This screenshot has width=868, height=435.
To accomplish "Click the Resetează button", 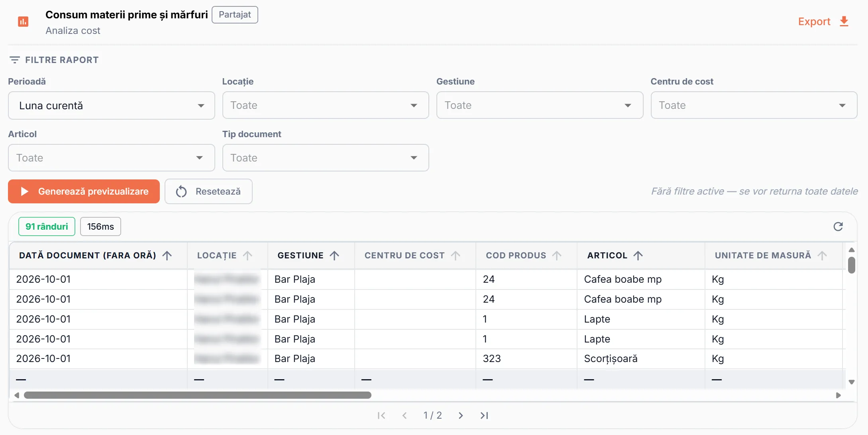I will (x=208, y=191).
